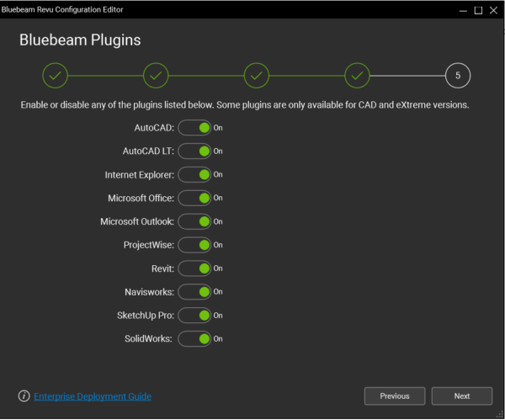Click the info icon beside Deployment Guide
505x420 pixels.
click(x=24, y=396)
